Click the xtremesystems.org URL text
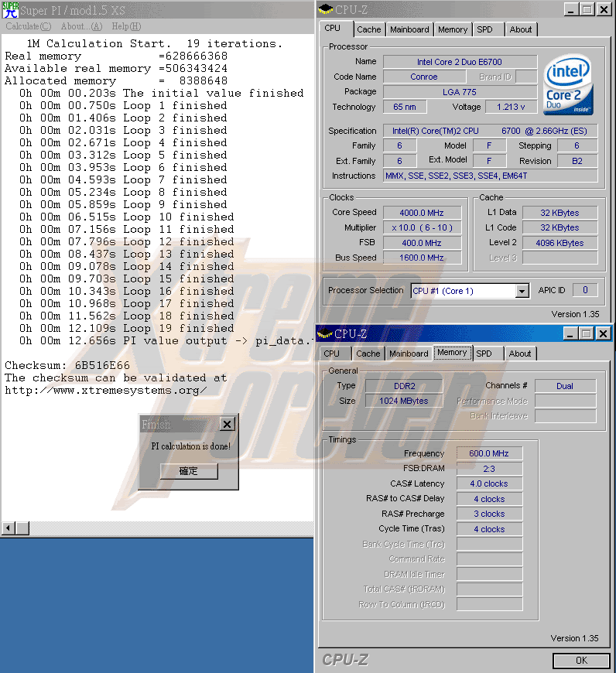This screenshot has width=616, height=673. click(x=105, y=390)
